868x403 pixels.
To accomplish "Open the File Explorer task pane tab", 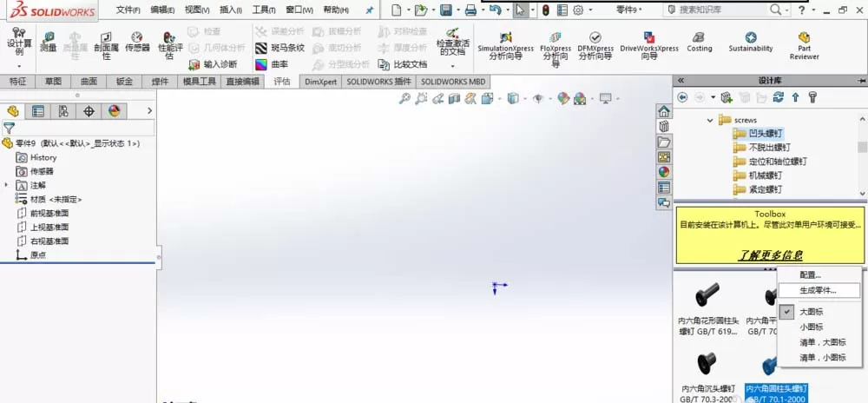I will tap(664, 142).
